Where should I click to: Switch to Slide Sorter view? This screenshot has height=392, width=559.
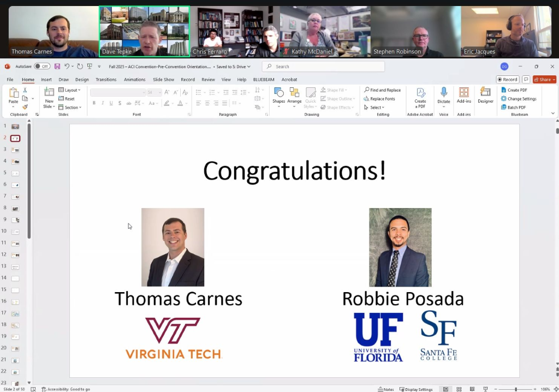(x=459, y=389)
